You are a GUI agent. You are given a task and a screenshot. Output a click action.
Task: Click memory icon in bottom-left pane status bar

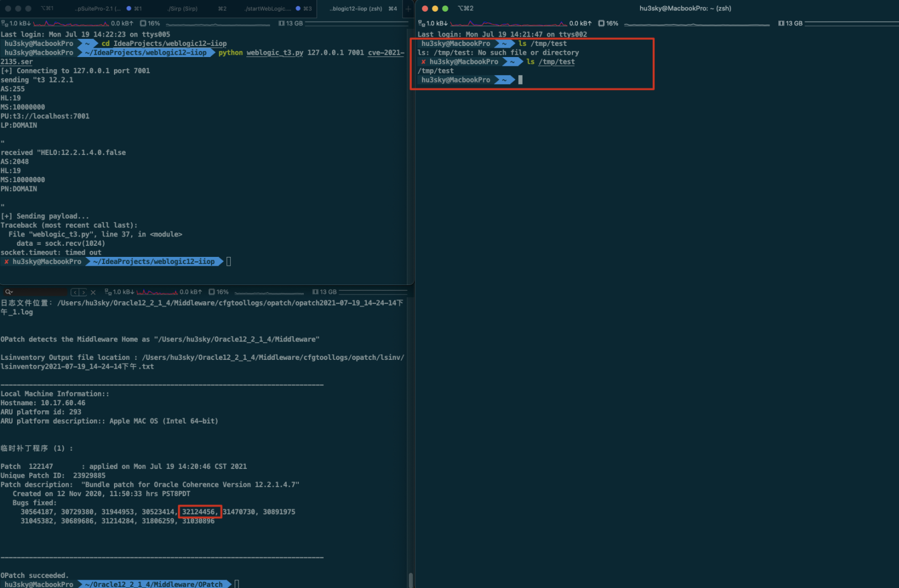tap(315, 292)
